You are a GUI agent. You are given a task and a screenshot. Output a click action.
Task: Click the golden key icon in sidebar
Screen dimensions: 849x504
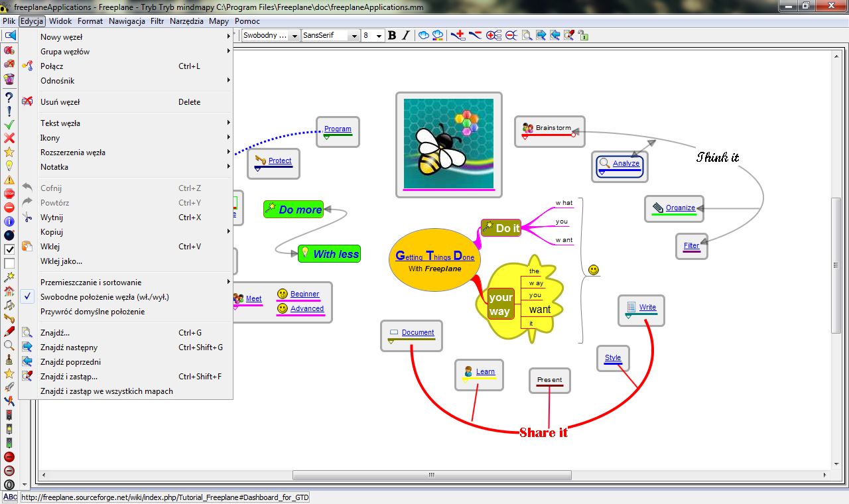coord(9,318)
